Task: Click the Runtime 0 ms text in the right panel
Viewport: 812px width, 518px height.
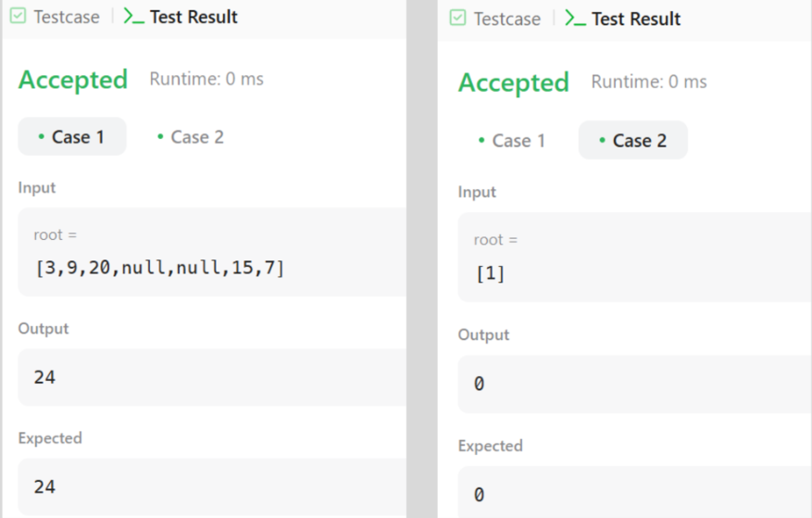Action: click(x=649, y=82)
